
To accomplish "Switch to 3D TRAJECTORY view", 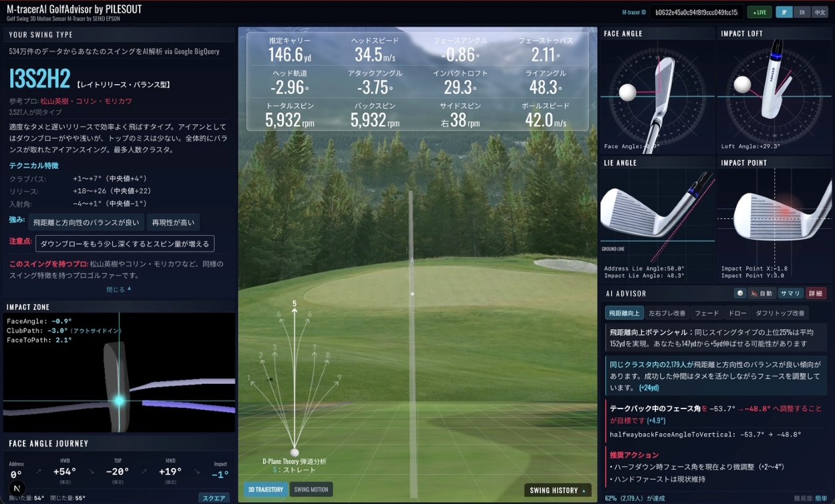I will [x=266, y=489].
